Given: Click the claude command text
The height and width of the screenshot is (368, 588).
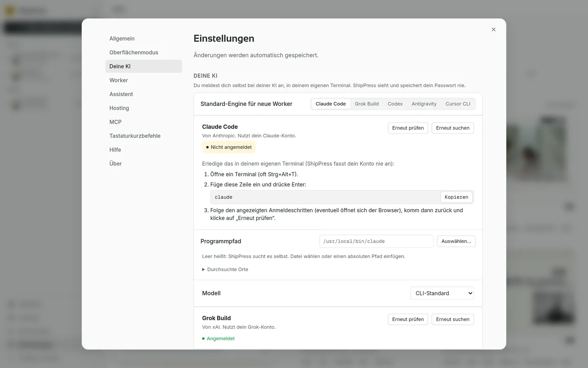Looking at the screenshot, I should coord(223,197).
